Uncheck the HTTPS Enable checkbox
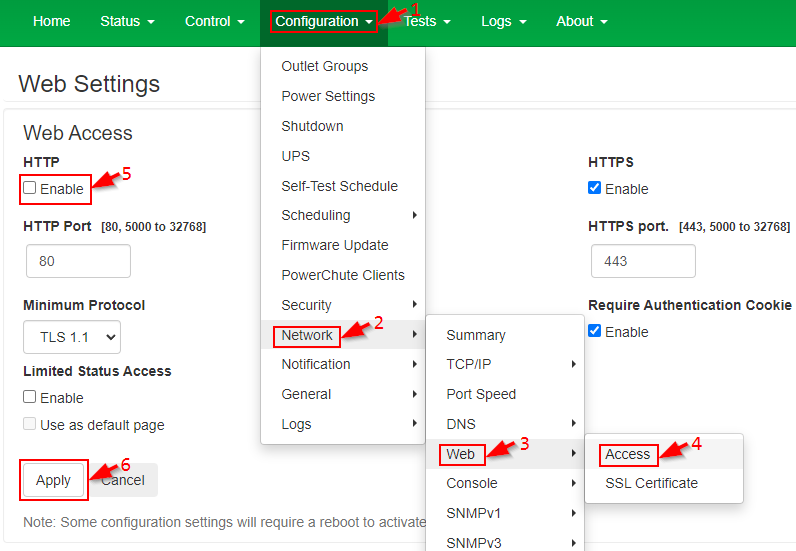Viewport: 796px width, 551px height. coord(594,188)
